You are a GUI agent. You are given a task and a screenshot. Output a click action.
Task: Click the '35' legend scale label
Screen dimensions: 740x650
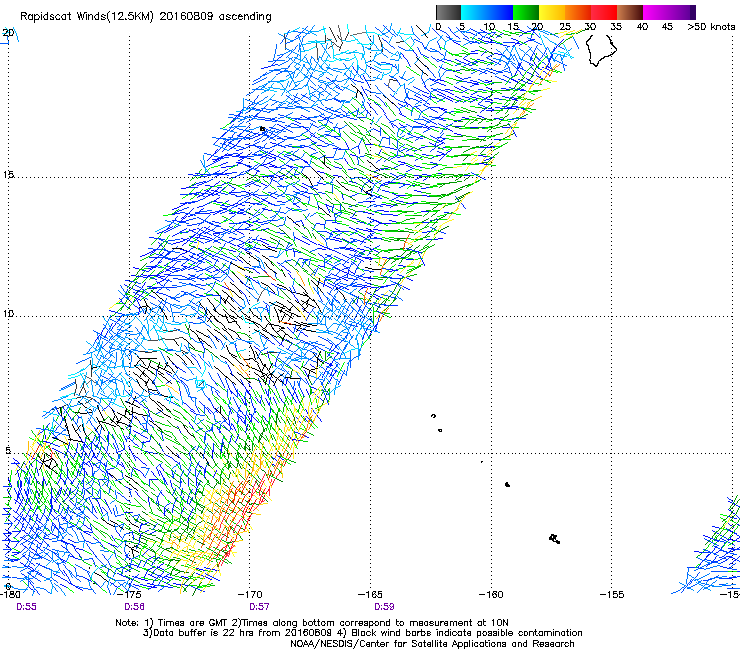coord(616,27)
